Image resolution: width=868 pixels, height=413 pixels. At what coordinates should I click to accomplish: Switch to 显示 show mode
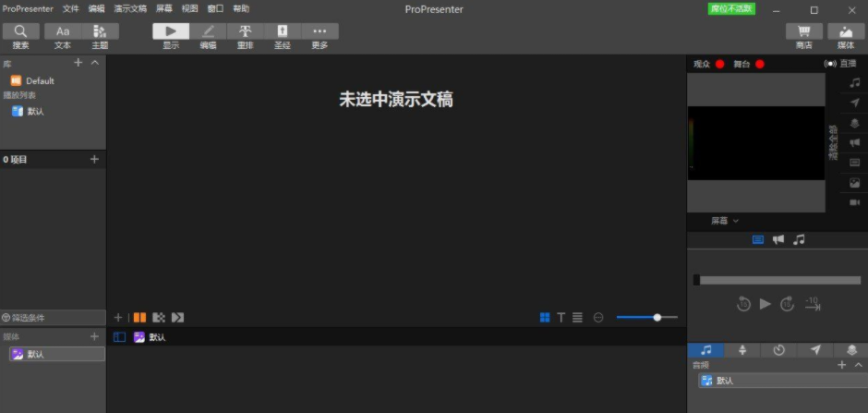(171, 31)
